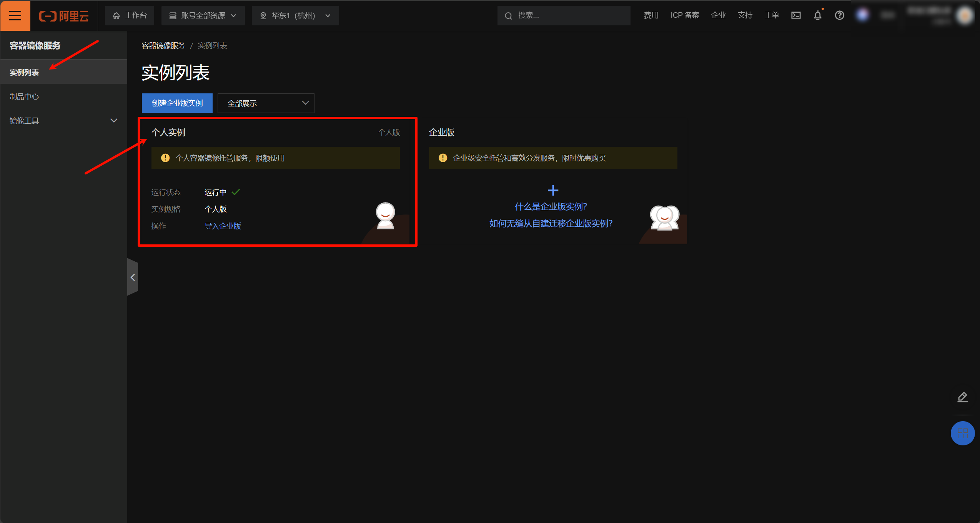The image size is (980, 523).
Task: Select 制品中心 in the sidebar
Action: pos(24,96)
